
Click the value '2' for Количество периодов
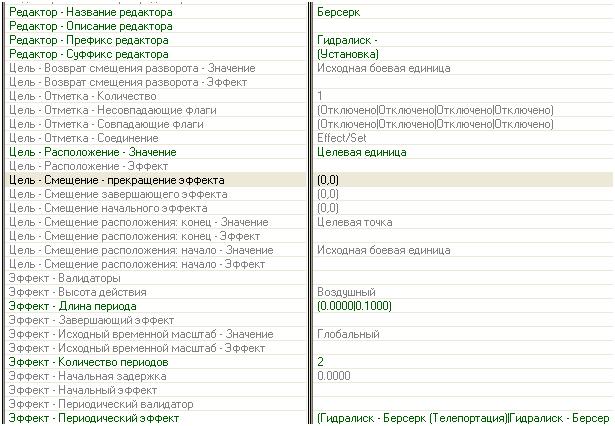click(x=320, y=362)
